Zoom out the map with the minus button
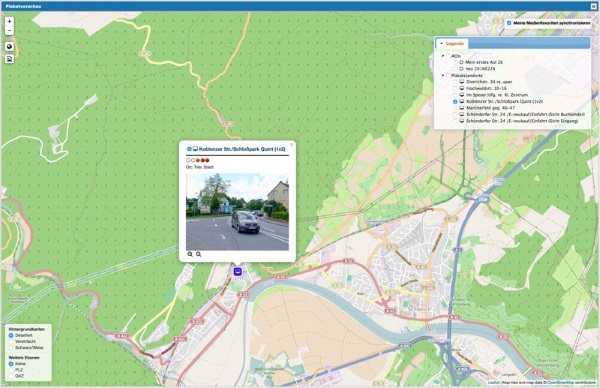 [x=10, y=31]
